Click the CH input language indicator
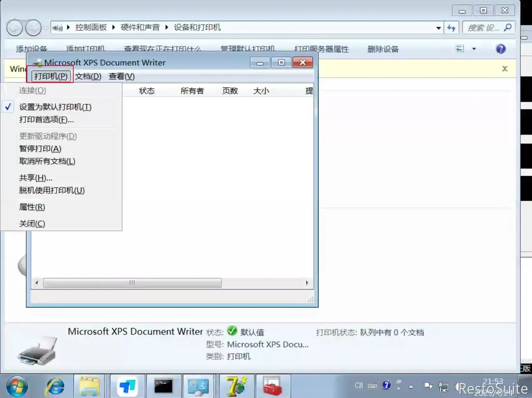This screenshot has width=532, height=398. [x=359, y=386]
